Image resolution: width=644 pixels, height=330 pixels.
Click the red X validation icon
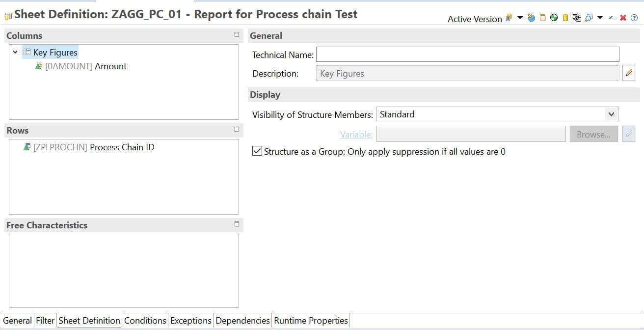623,17
